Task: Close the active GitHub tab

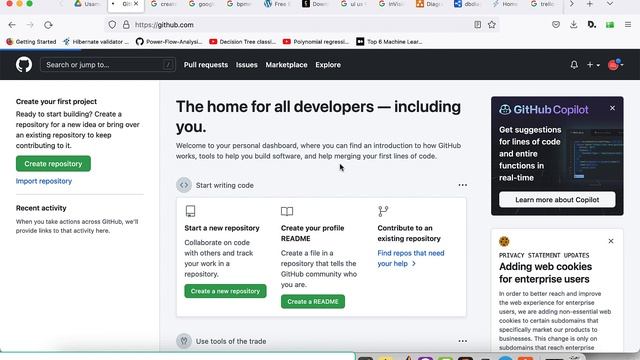Action: pyautogui.click(x=136, y=4)
